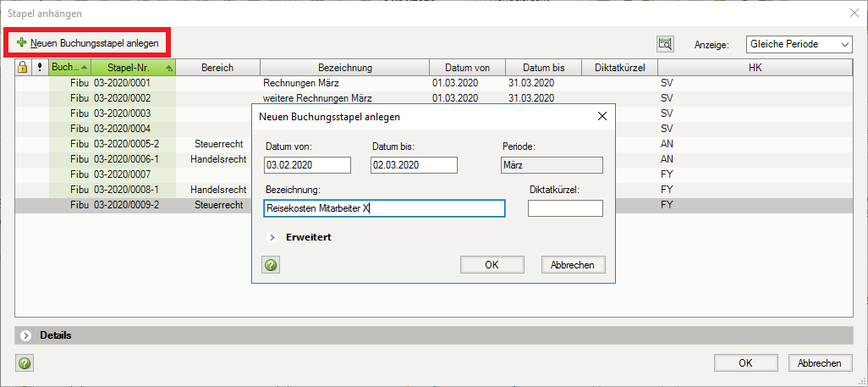868x387 pixels.
Task: Close the Neuen Buchungsstapel anlegen dialog
Action: coord(602,116)
